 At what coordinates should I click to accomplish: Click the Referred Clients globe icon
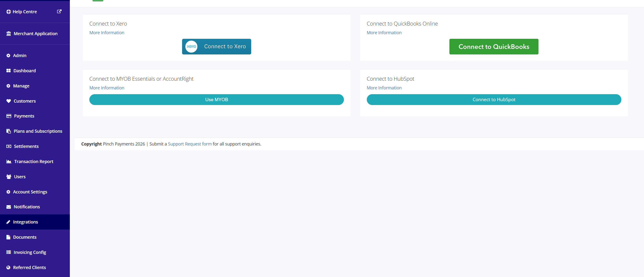pyautogui.click(x=8, y=267)
